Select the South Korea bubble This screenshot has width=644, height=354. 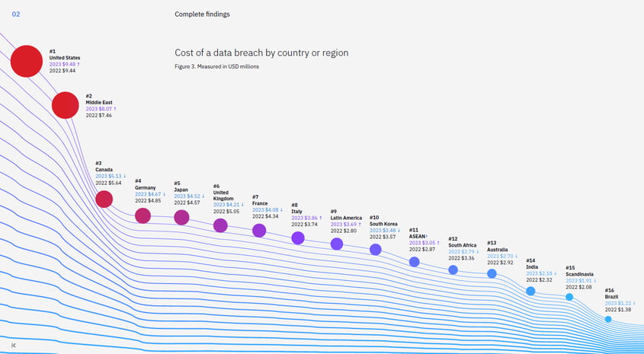tap(375, 250)
